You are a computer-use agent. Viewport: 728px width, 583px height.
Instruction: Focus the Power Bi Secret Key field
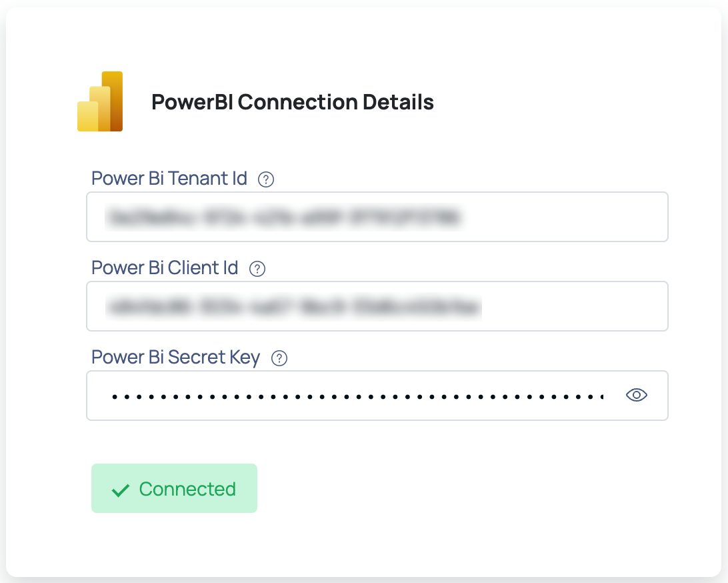[x=377, y=396]
